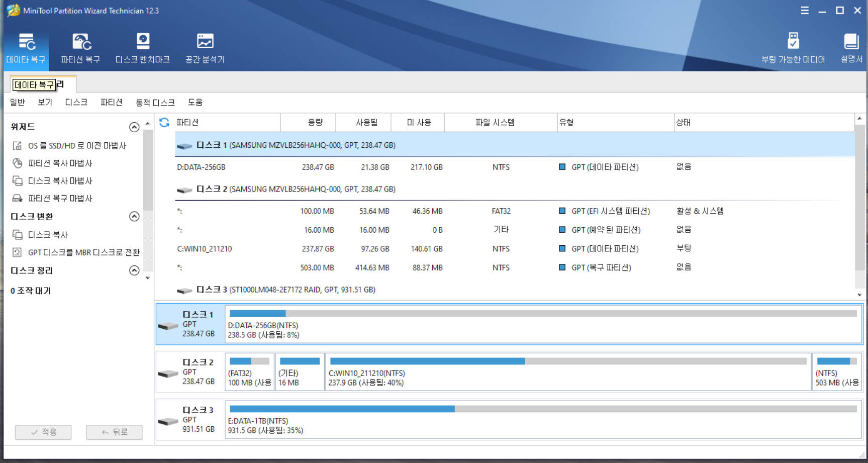The width and height of the screenshot is (868, 463).
Task: Open the 파티션 menu
Action: pos(112,102)
